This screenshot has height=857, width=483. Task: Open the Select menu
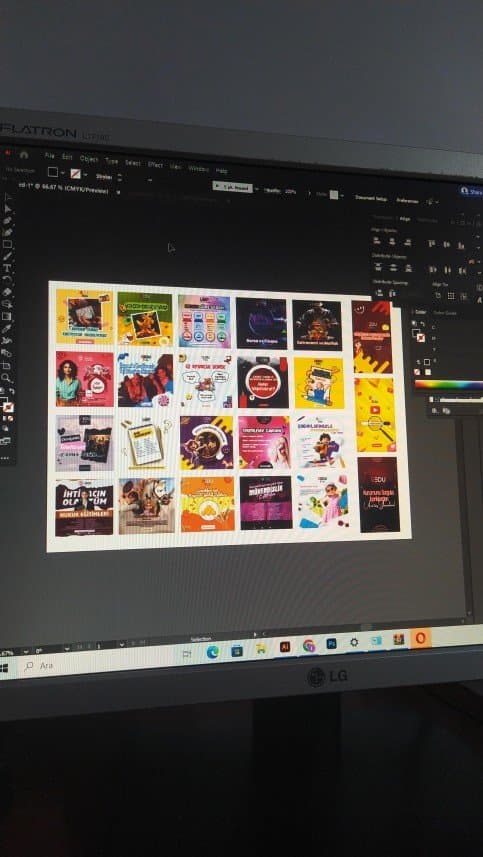pos(133,163)
